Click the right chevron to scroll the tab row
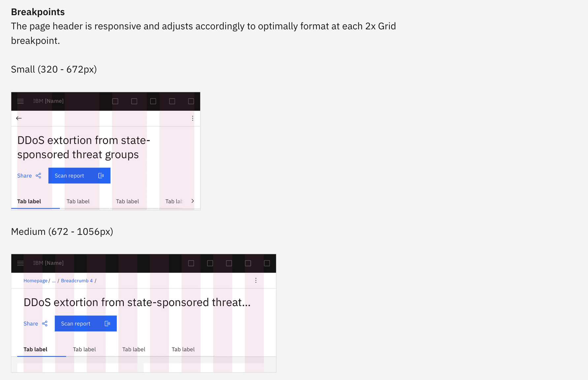This screenshot has width=588, height=380. [x=192, y=201]
